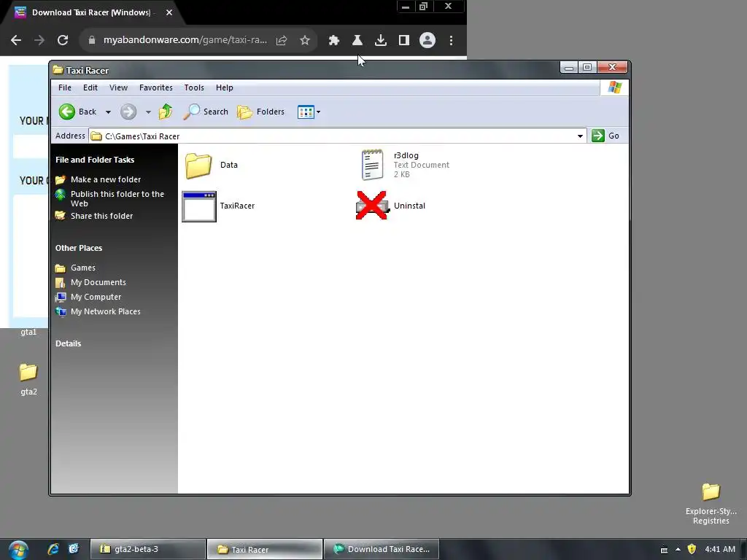The image size is (747, 560).
Task: Click the 4:41 AM taskbar clock
Action: (x=720, y=549)
